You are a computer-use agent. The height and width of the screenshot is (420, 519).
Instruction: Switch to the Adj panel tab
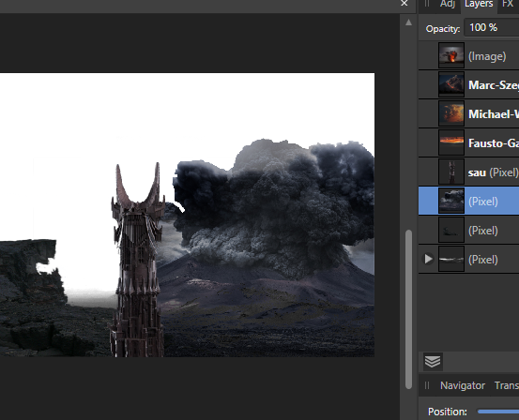click(x=447, y=4)
